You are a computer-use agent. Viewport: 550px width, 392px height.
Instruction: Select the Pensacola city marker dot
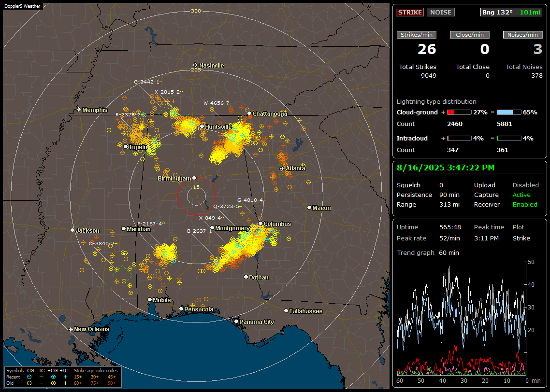click(181, 308)
